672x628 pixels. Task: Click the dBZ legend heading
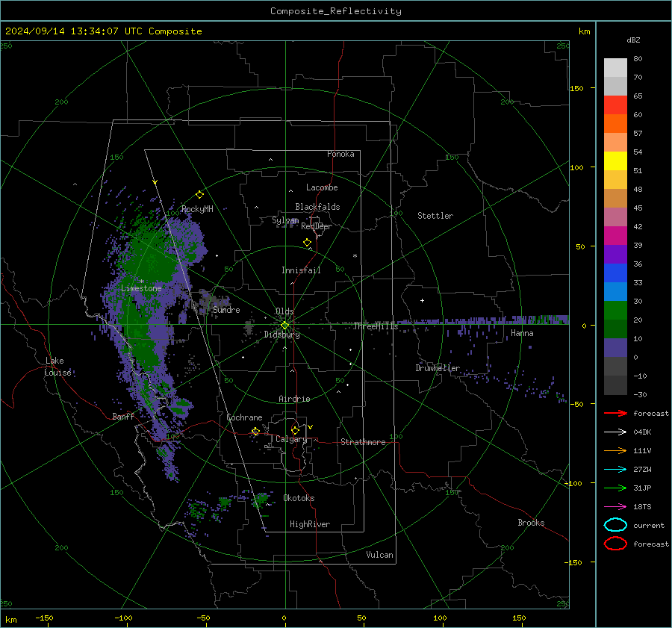pos(633,40)
